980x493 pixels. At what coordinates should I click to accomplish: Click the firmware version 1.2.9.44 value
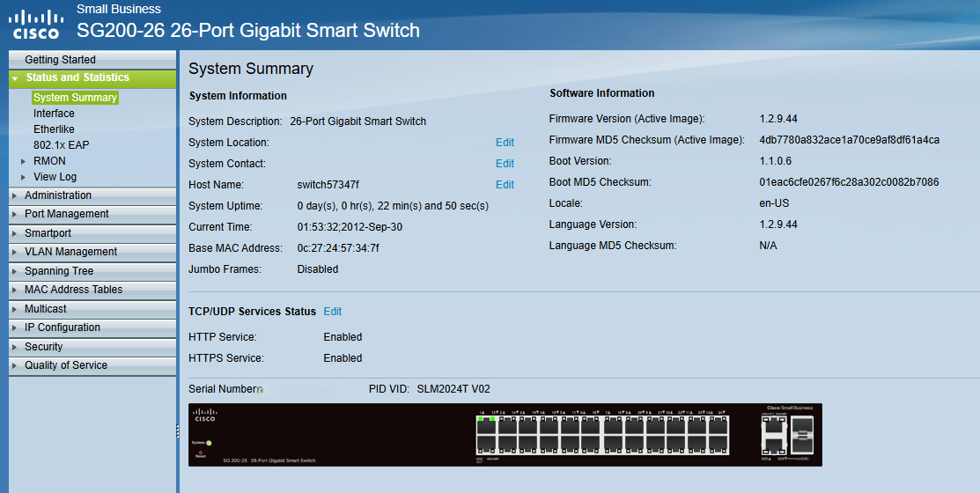(778, 119)
